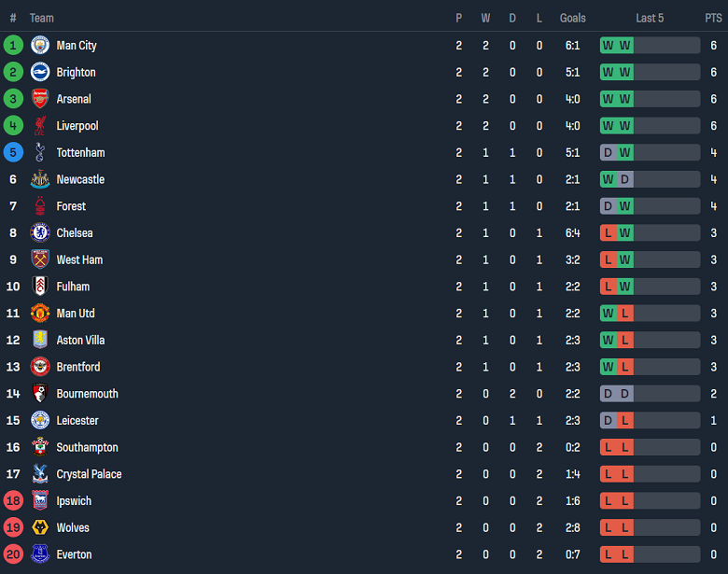Click Man City's Last 5 form bar

pyautogui.click(x=650, y=46)
